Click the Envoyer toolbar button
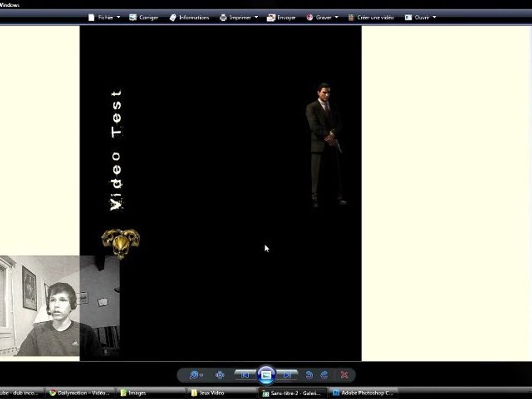 pos(282,17)
